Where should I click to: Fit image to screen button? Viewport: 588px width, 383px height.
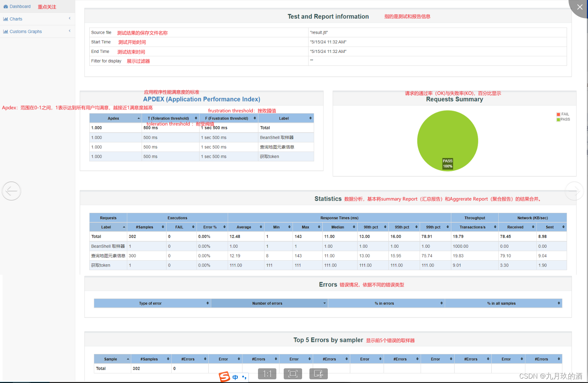pos(293,374)
